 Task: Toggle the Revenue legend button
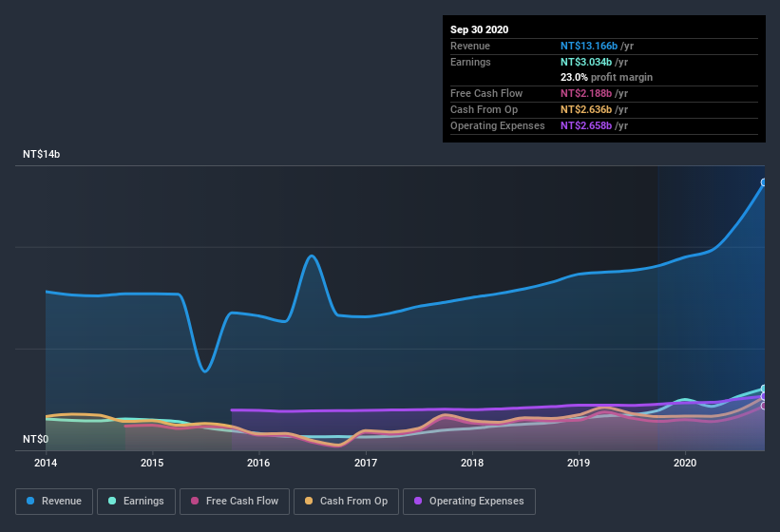54,502
